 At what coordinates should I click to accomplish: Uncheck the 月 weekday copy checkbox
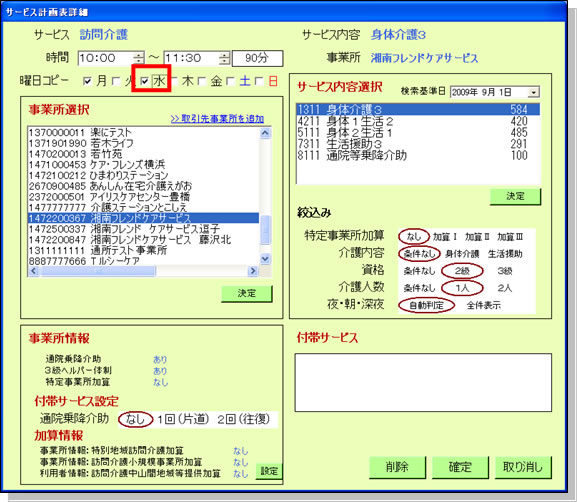click(87, 81)
